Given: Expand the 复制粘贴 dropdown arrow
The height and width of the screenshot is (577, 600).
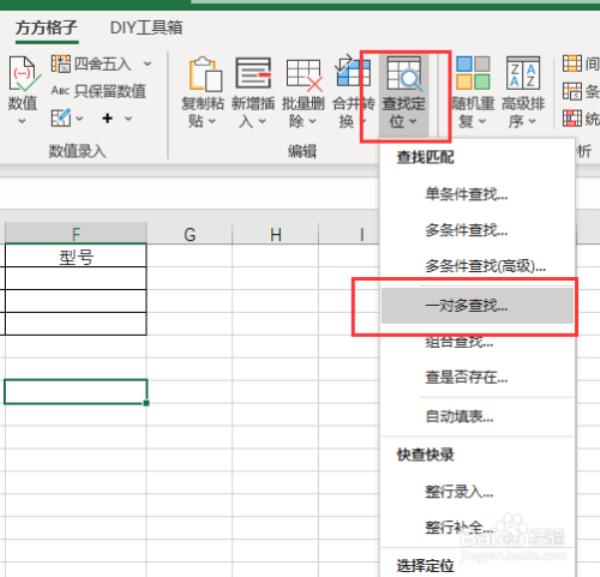Looking at the screenshot, I should [x=212, y=121].
